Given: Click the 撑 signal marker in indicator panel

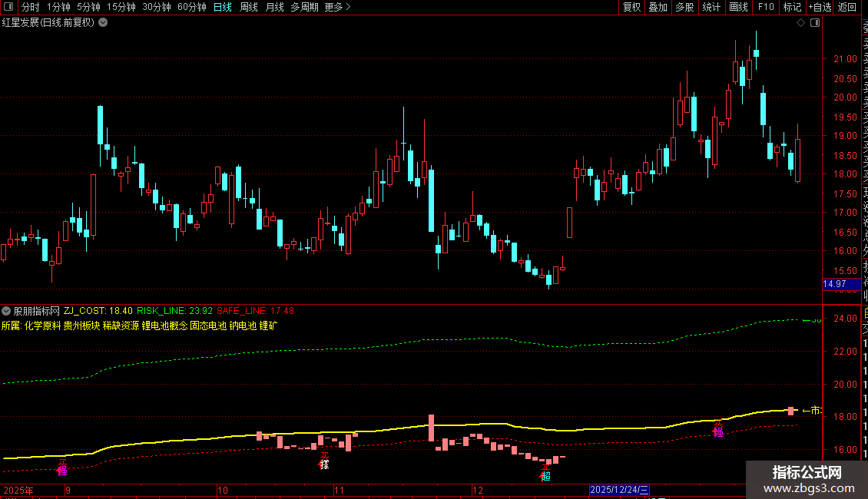Looking at the screenshot, I should pyautogui.click(x=324, y=464).
